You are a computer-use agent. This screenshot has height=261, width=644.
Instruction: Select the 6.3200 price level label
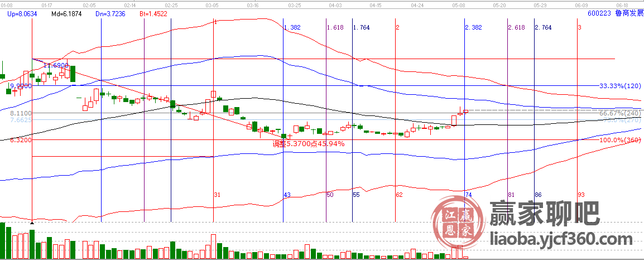(x=21, y=140)
